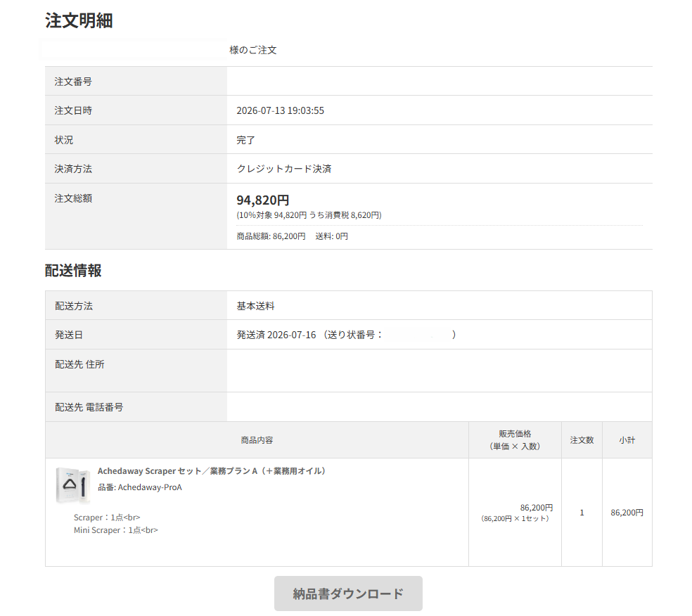Click the 完了 status value
692x616 pixels.
click(x=246, y=140)
